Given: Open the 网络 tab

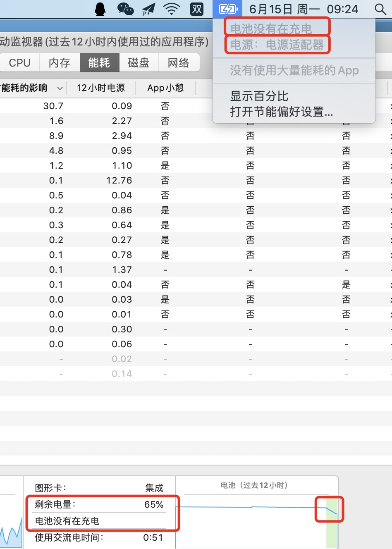Looking at the screenshot, I should pos(179,63).
